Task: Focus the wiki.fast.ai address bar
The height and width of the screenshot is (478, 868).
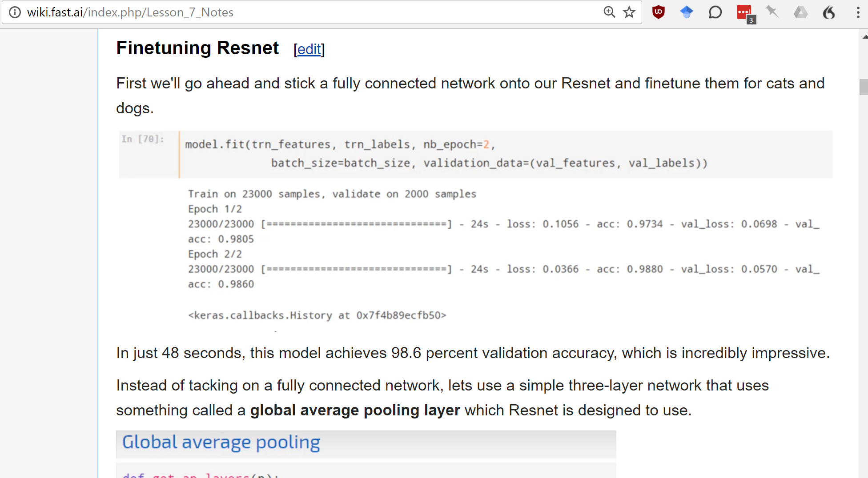Action: coord(311,12)
